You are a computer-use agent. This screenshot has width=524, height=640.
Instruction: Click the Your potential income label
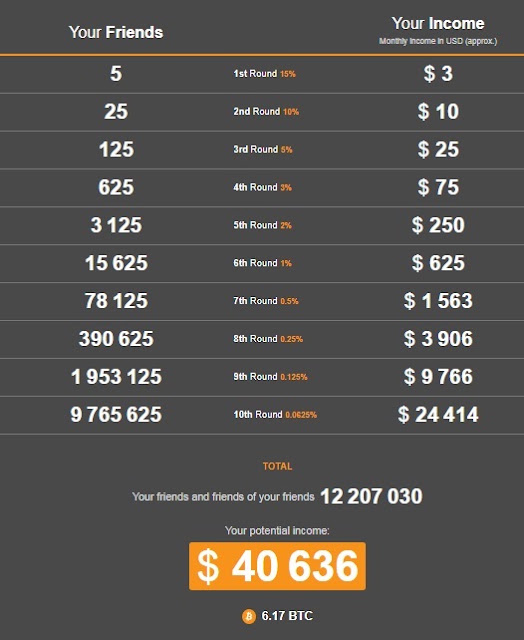(277, 531)
